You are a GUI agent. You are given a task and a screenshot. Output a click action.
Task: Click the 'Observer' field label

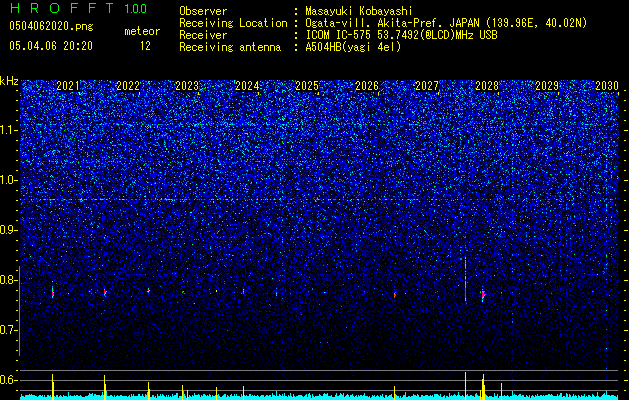[x=203, y=11]
